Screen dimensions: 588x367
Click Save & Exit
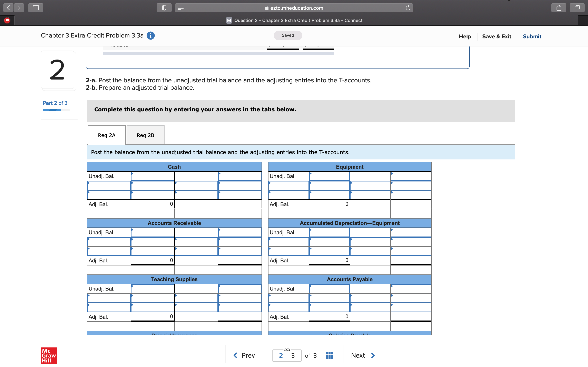tap(496, 36)
